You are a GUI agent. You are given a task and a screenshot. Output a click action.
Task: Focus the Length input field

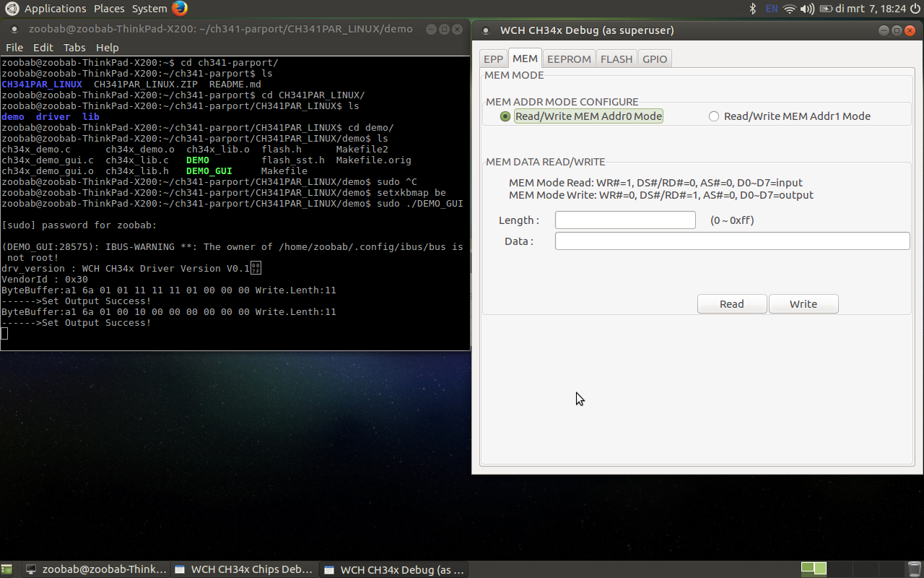click(x=625, y=220)
